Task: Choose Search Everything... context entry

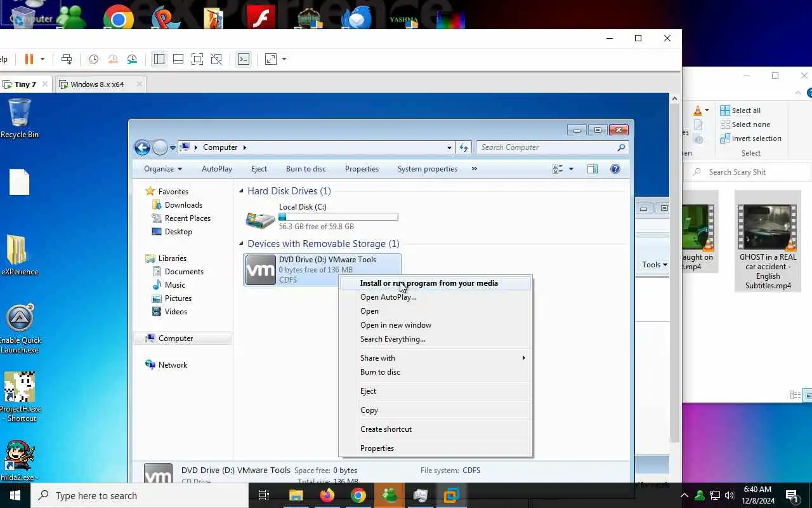Action: [x=436, y=339]
